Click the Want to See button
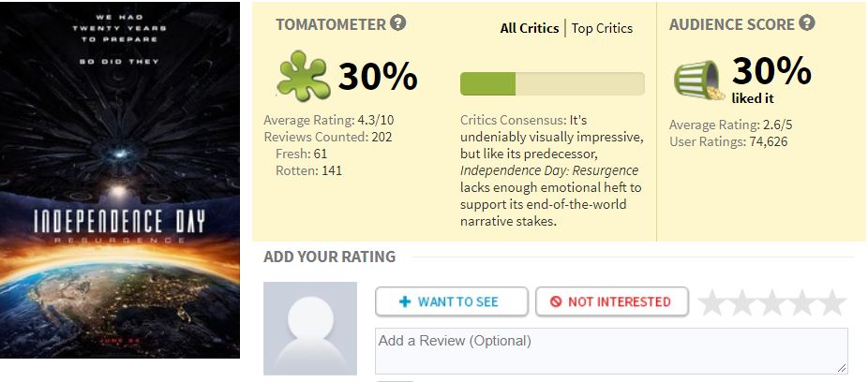The image size is (868, 382). (x=451, y=301)
